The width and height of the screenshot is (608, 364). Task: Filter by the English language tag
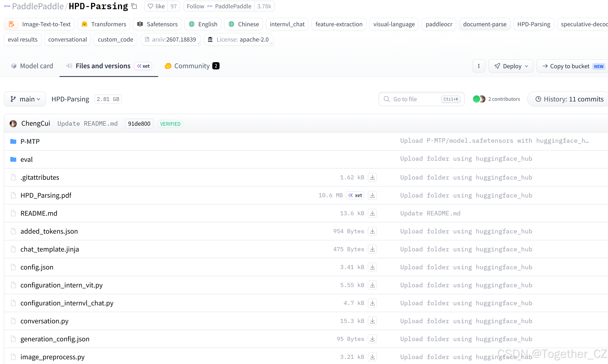coord(203,24)
